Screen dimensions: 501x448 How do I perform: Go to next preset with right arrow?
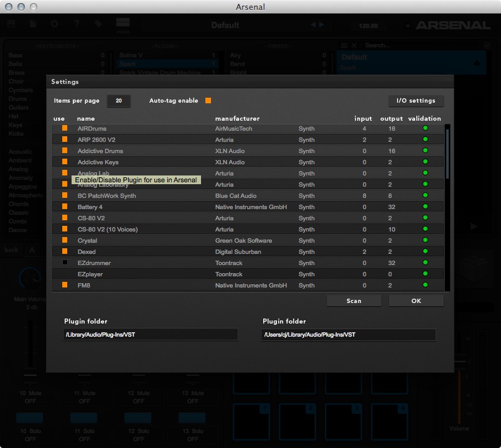tap(322, 25)
